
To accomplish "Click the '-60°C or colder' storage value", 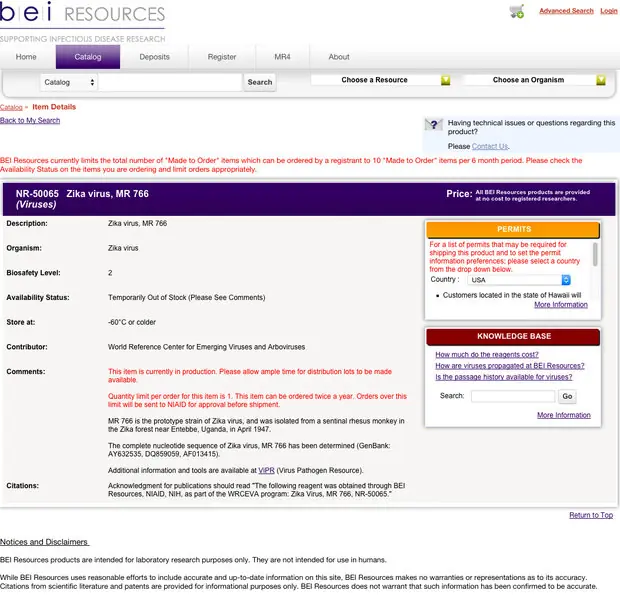I will [x=132, y=322].
